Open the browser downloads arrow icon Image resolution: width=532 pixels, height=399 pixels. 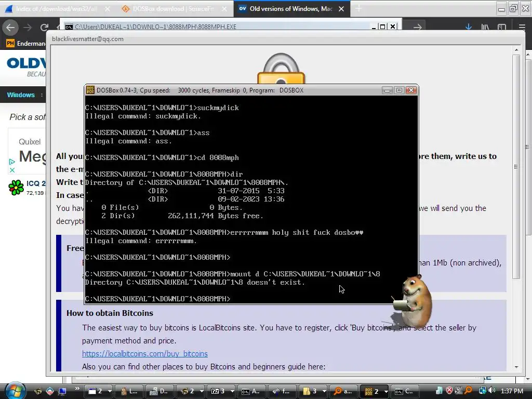(x=469, y=27)
